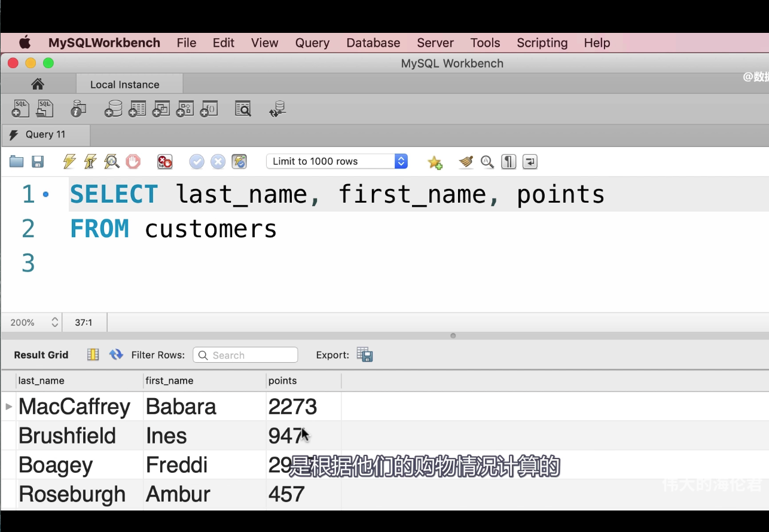Create a new SQL tab icon

[20, 109]
